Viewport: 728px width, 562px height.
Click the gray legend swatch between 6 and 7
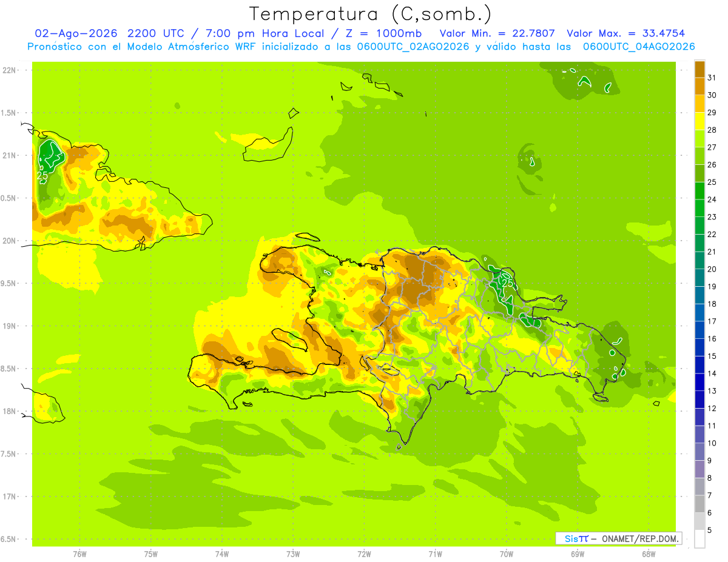click(699, 504)
